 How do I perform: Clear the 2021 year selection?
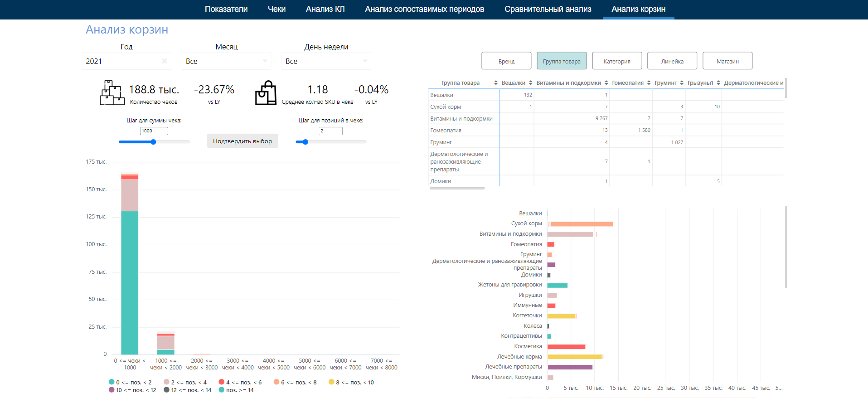point(164,61)
